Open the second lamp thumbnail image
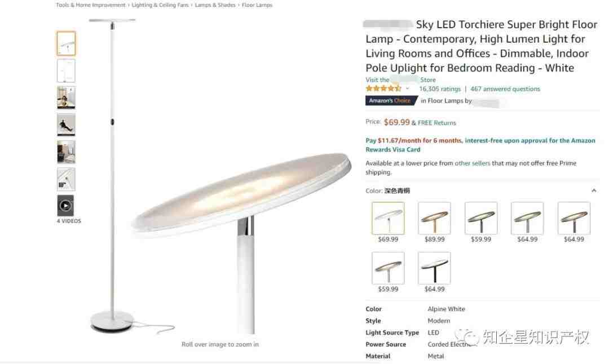 coord(66,70)
